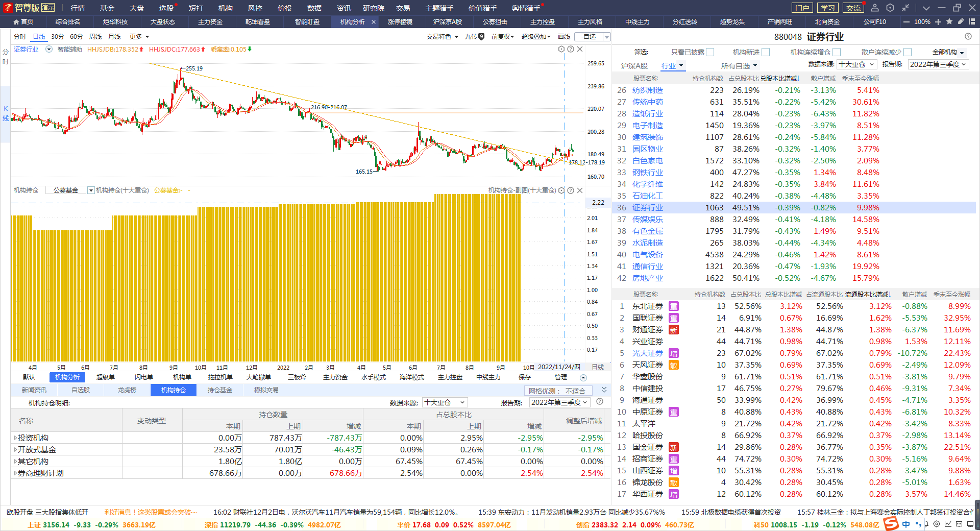Image resolution: width=980 pixels, height=531 pixels.
Task: Expand the 投资机构 row
Action: pyautogui.click(x=15, y=438)
